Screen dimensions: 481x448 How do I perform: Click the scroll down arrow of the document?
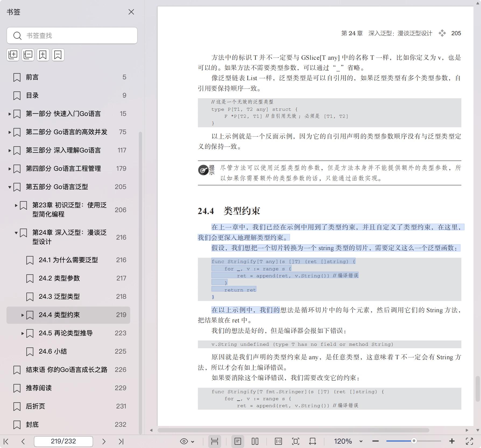pyautogui.click(x=478, y=430)
